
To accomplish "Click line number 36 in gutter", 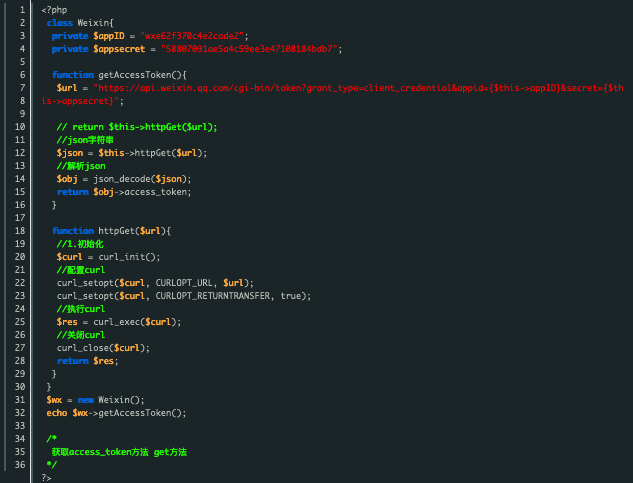I will point(20,465).
